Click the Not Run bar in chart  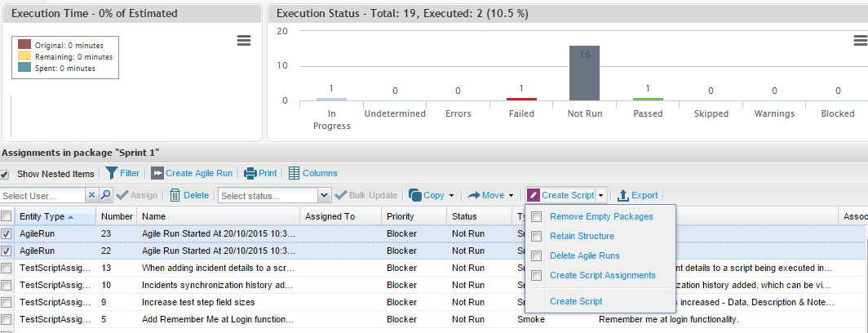pyautogui.click(x=584, y=73)
